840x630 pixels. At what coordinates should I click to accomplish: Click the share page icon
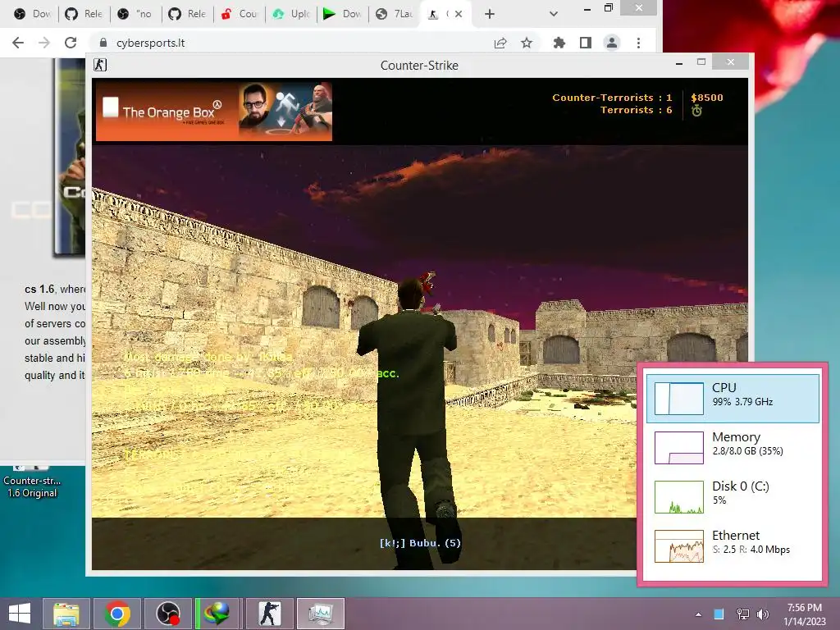[x=500, y=43]
